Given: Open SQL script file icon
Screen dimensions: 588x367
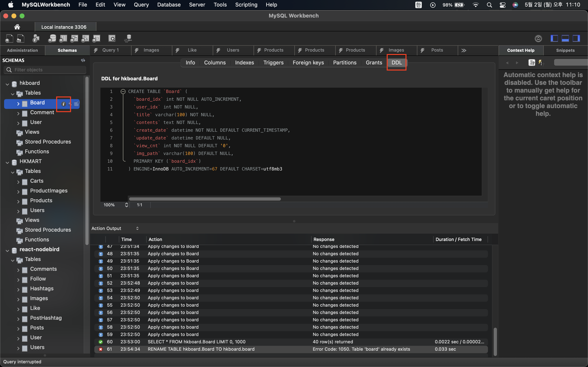Looking at the screenshot, I should (21, 38).
